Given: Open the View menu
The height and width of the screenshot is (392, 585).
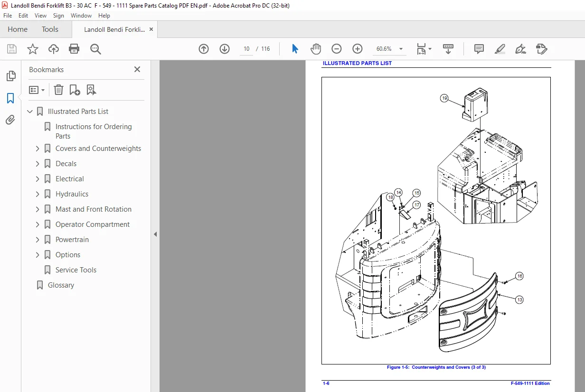Looking at the screenshot, I should point(40,16).
